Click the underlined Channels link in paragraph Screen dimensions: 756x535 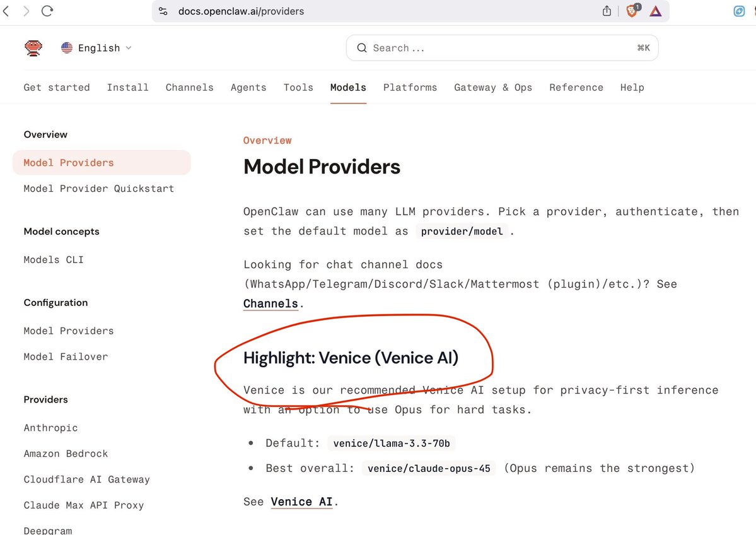click(270, 303)
